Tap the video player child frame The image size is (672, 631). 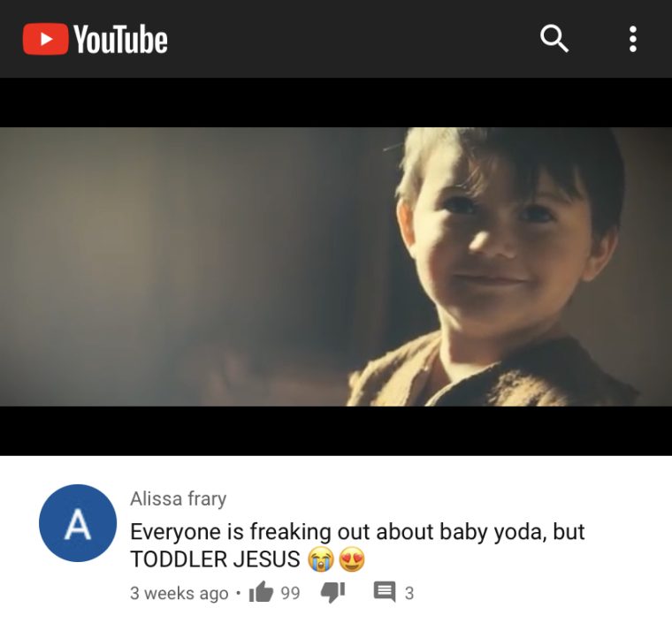tap(336, 266)
